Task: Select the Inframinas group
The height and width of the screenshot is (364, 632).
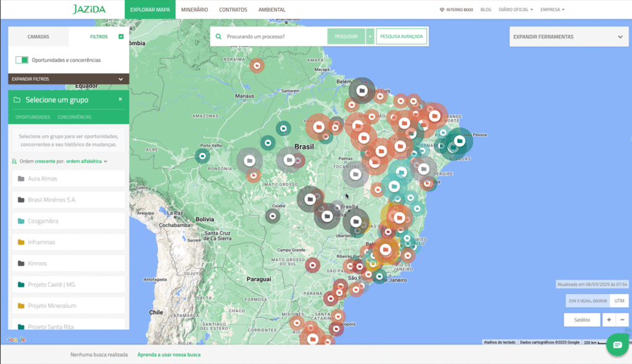Action: tap(69, 242)
